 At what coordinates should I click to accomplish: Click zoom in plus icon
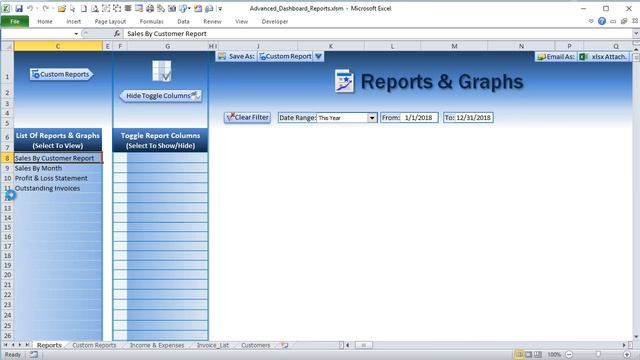[627, 355]
